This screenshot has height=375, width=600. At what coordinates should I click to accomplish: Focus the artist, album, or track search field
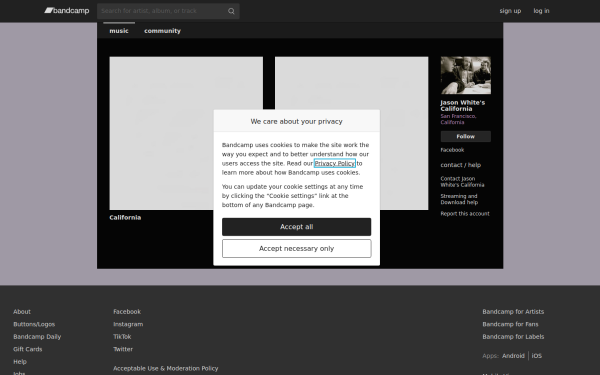168,11
